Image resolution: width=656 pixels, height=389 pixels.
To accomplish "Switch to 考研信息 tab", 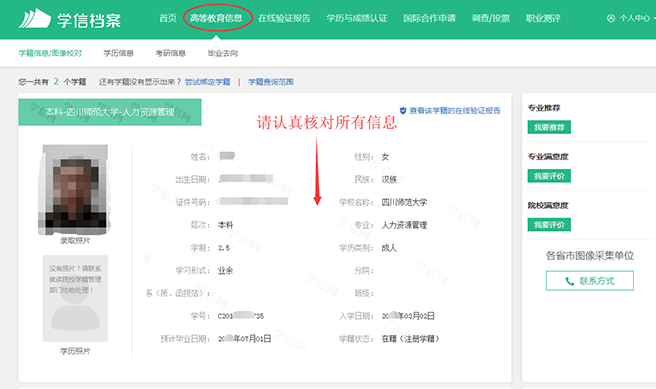I will pos(170,53).
